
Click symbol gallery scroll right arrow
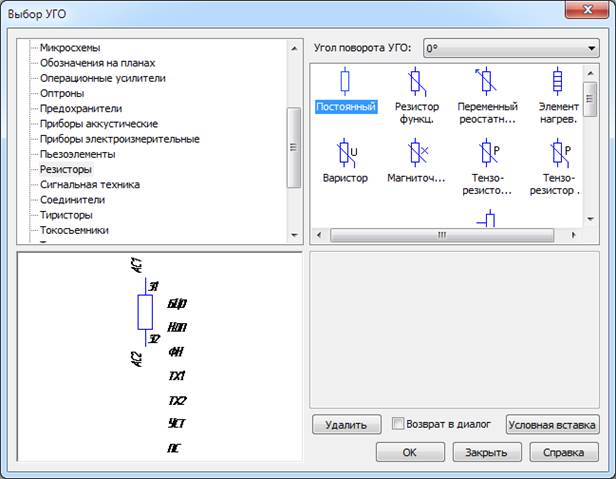pyautogui.click(x=573, y=235)
